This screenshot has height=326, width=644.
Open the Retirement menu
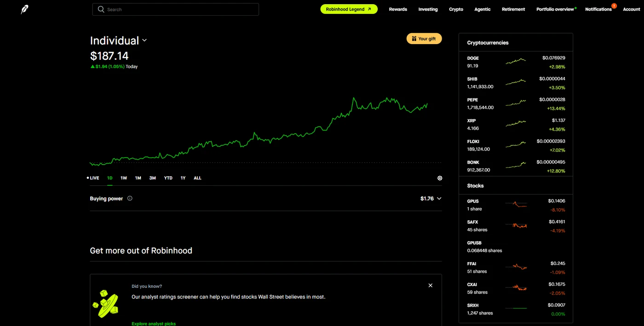[513, 9]
